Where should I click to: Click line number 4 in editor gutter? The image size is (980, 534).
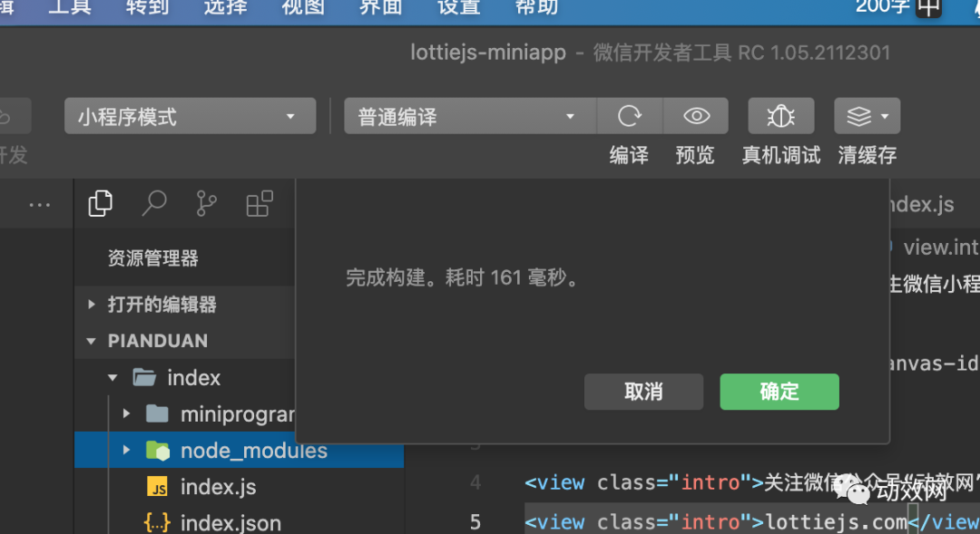pyautogui.click(x=475, y=482)
